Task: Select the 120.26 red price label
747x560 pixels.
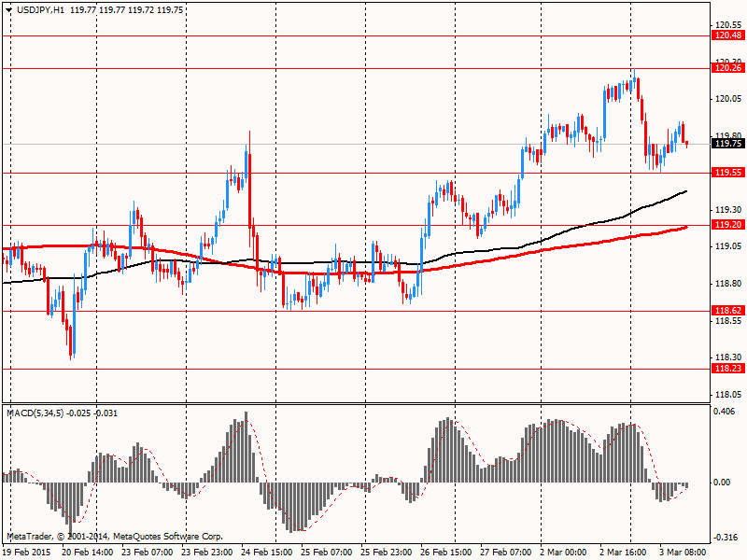Action: pos(727,67)
